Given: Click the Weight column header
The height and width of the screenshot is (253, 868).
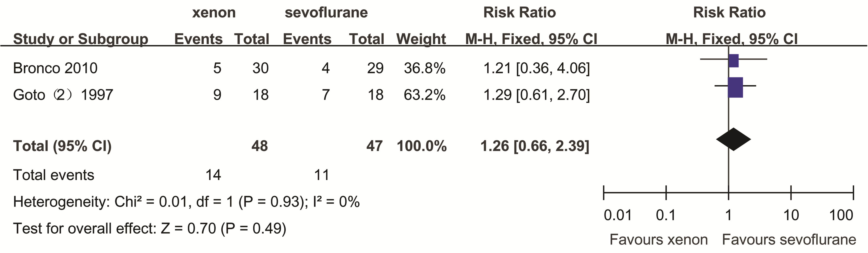Looking at the screenshot, I should coord(421,39).
